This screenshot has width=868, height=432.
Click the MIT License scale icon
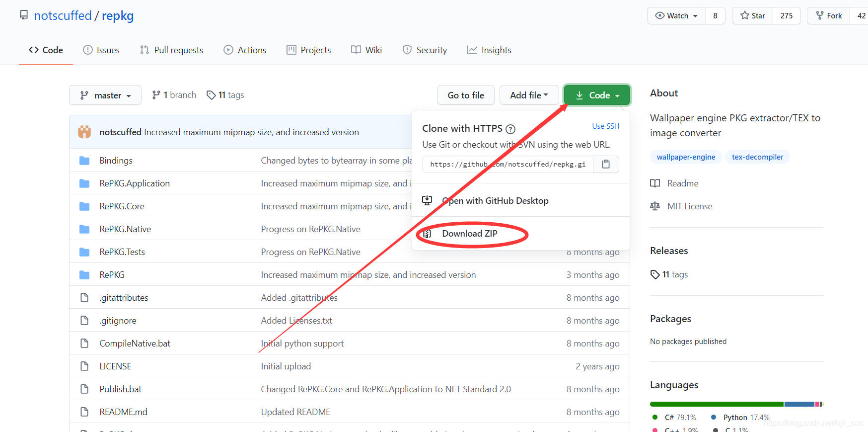[x=655, y=206]
